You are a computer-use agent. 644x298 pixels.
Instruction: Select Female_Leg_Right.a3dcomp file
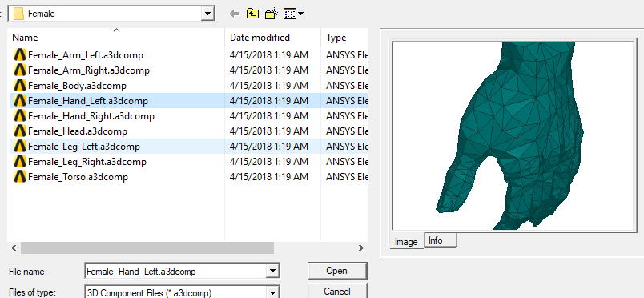click(x=87, y=162)
